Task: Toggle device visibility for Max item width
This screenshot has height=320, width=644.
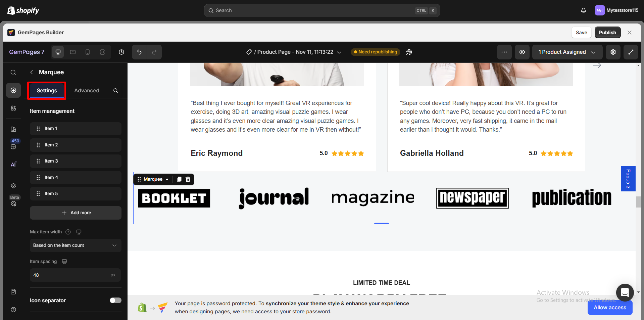Action: [x=79, y=232]
